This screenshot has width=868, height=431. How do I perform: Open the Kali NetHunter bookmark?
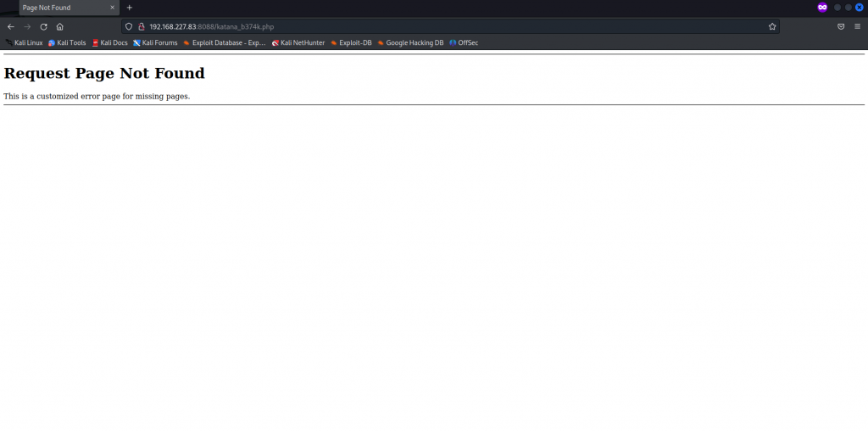tap(298, 42)
